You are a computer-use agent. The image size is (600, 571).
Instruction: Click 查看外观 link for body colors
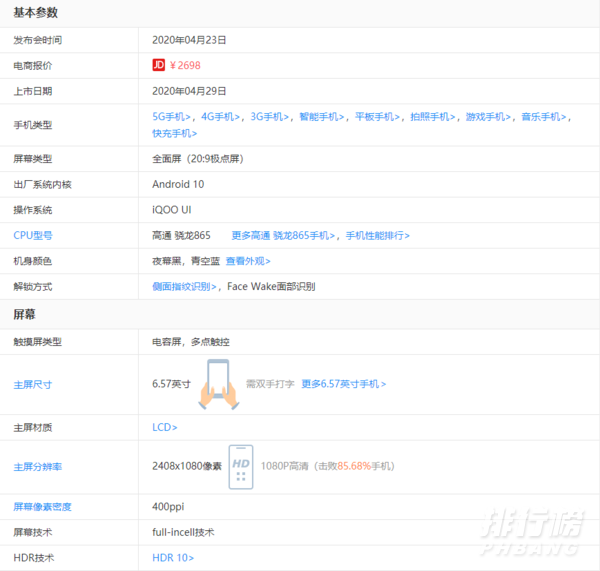[248, 261]
